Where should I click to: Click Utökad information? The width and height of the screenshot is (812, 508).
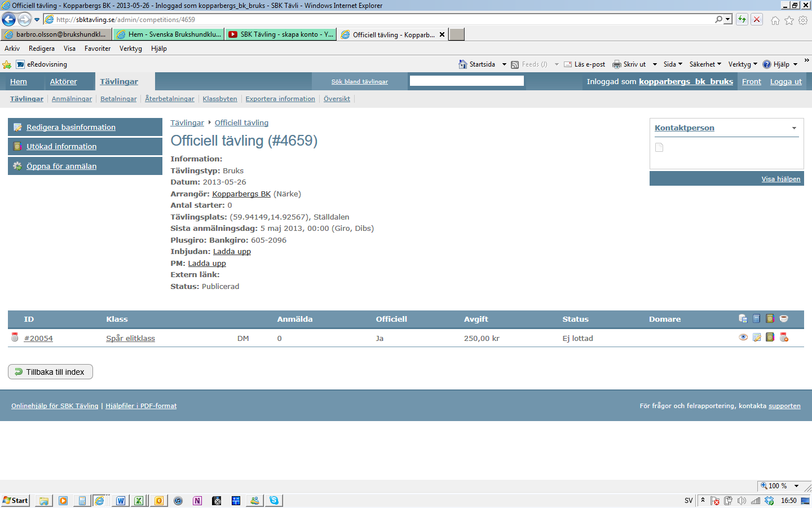(61, 146)
